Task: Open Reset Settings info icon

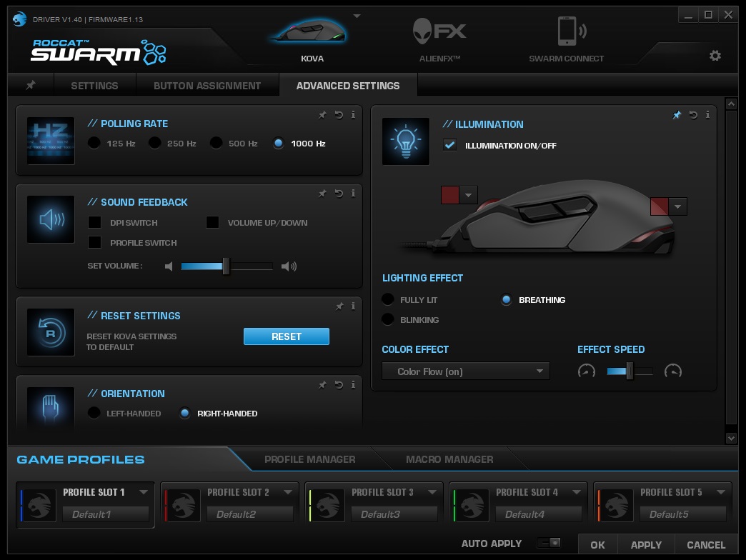Action: [x=353, y=306]
